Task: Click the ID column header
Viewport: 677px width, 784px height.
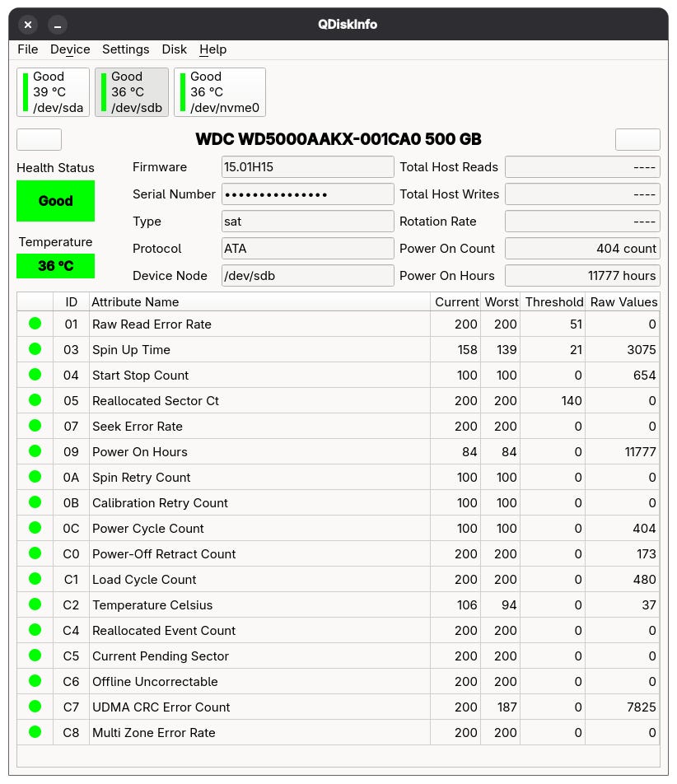Action: click(x=71, y=302)
